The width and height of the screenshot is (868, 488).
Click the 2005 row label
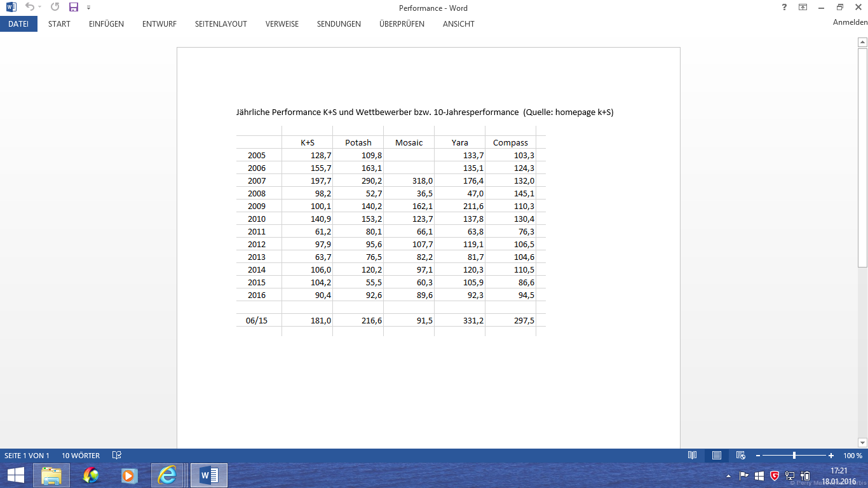coord(257,155)
